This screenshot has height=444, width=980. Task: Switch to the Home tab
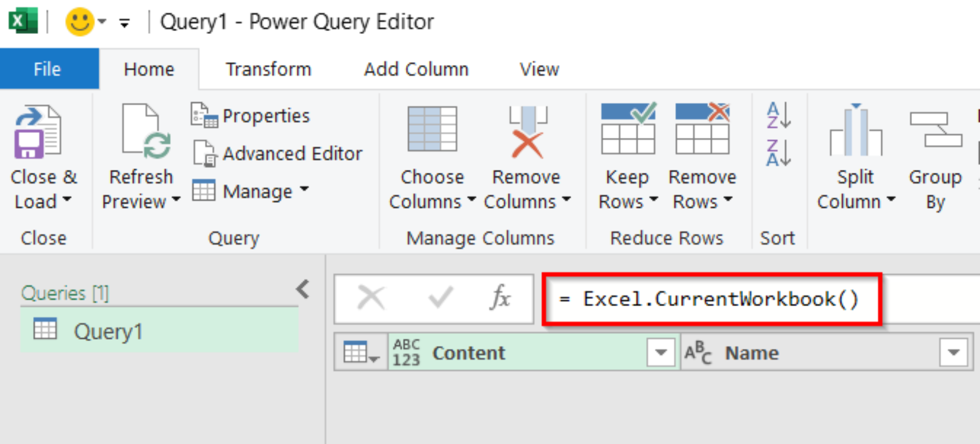[149, 69]
